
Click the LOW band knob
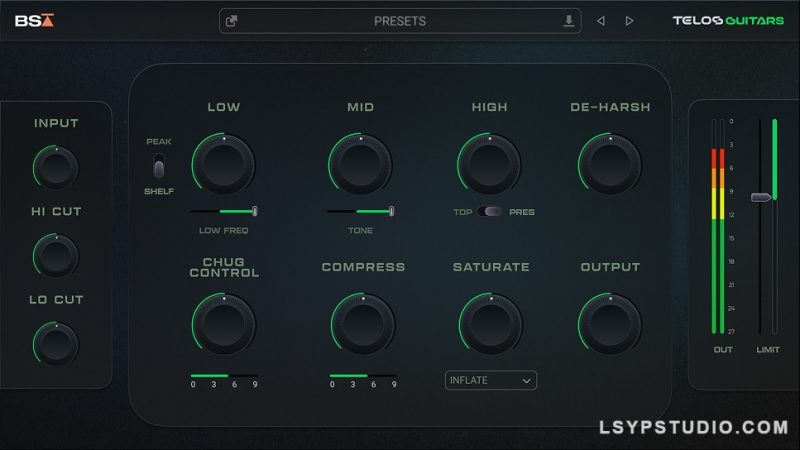223,164
